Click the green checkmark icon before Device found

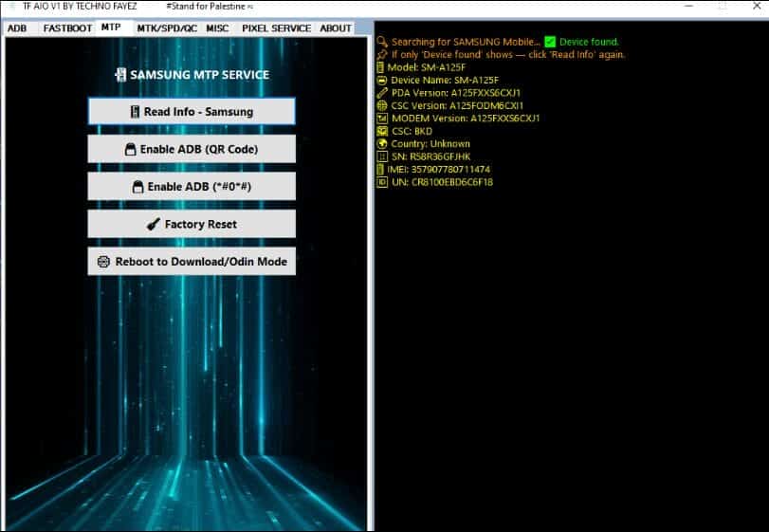pos(550,42)
